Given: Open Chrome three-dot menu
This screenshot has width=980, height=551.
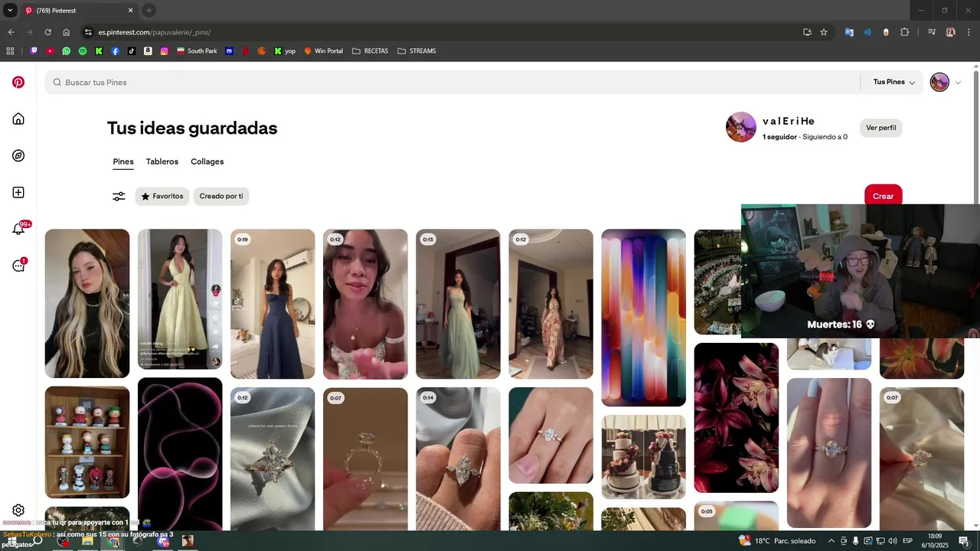Looking at the screenshot, I should [969, 32].
